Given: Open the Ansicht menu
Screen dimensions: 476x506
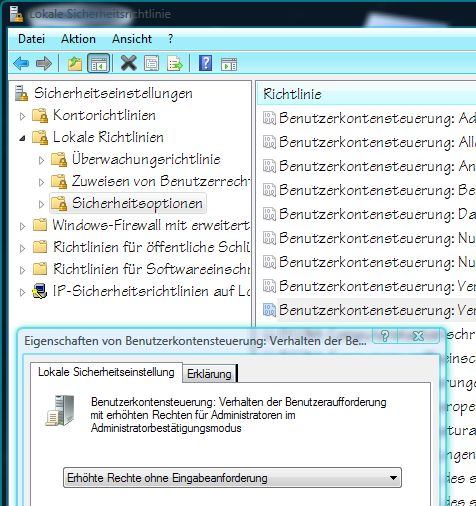Looking at the screenshot, I should (x=132, y=39).
